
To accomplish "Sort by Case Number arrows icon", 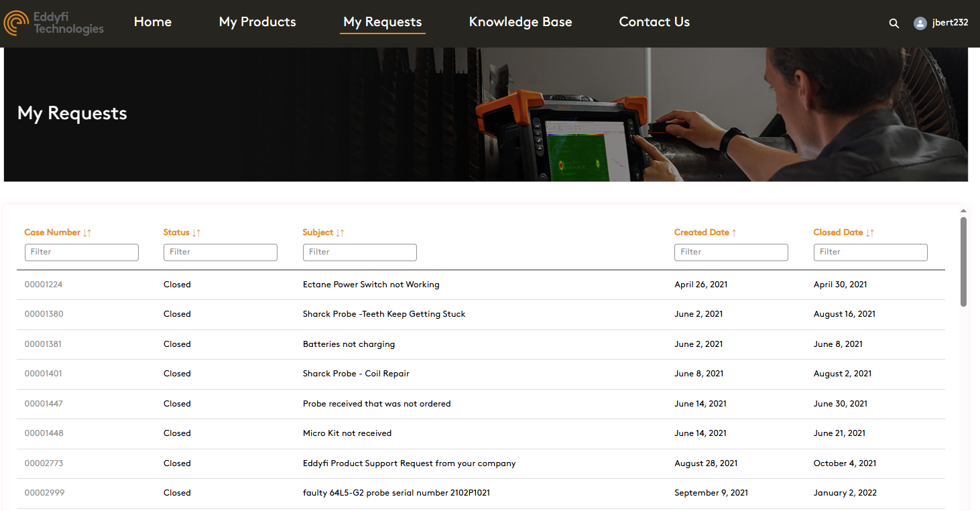I will 87,232.
